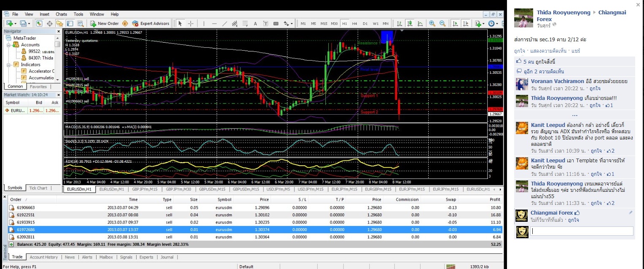Open the Charts menu
644x269 pixels.
point(61,14)
